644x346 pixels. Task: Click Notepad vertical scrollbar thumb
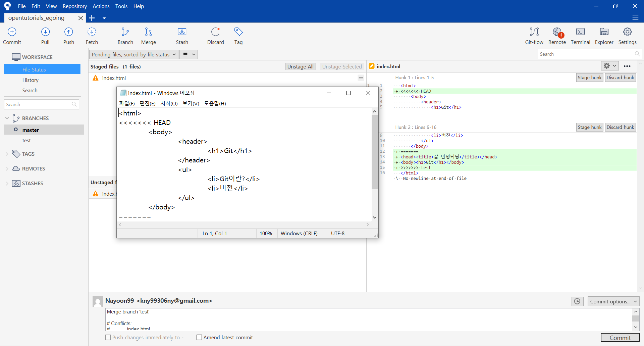(x=375, y=152)
